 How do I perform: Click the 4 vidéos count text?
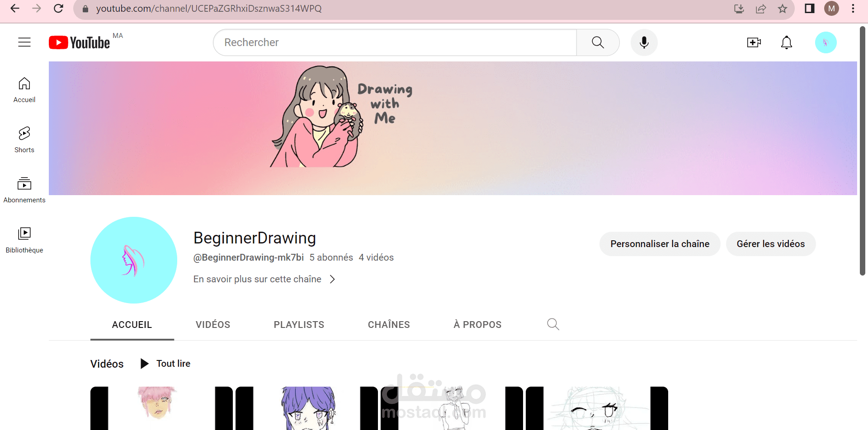(376, 257)
